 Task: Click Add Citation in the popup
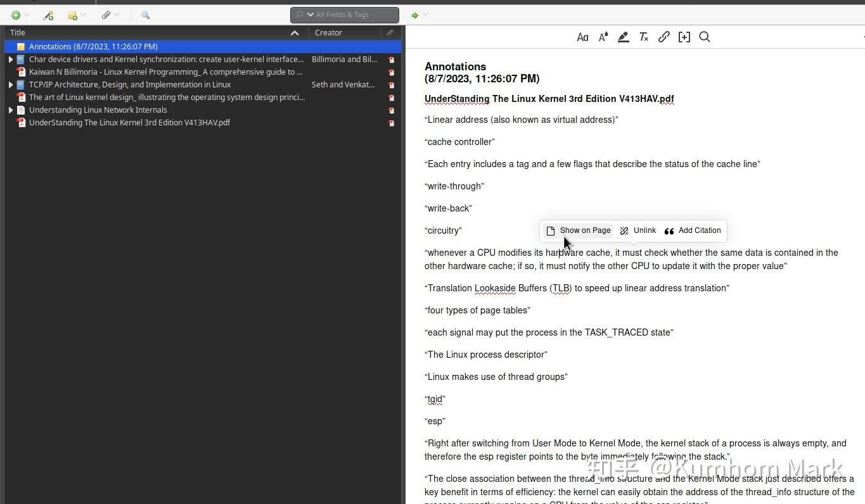(694, 230)
